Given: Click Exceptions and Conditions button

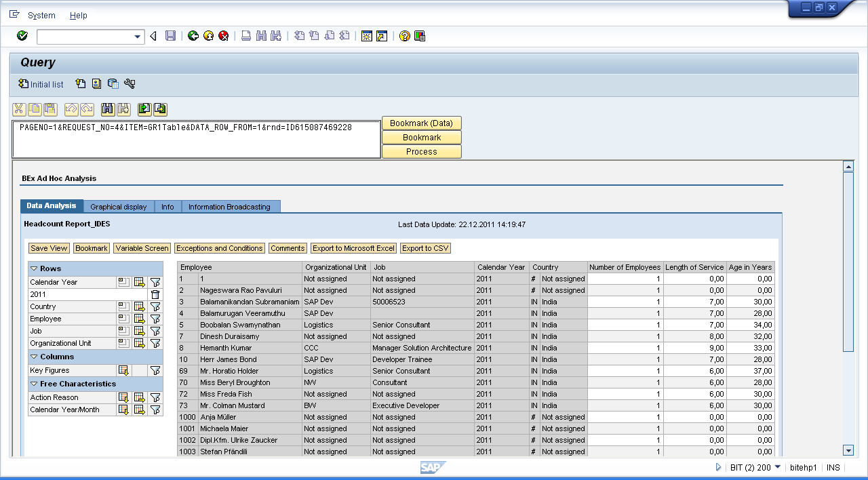Looking at the screenshot, I should pos(220,248).
